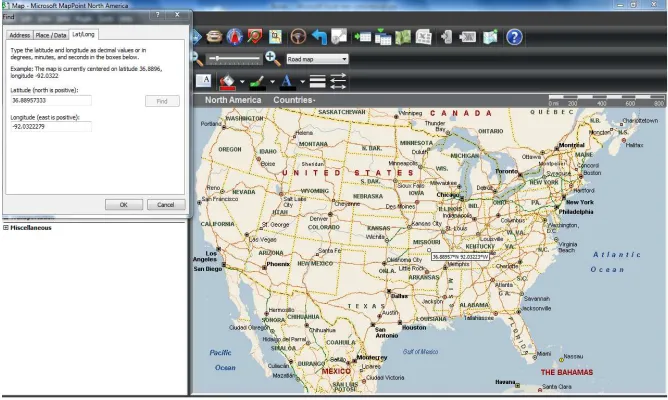The width and height of the screenshot is (668, 400).
Task: Click the Find dialog help question mark
Action: tap(158, 14)
